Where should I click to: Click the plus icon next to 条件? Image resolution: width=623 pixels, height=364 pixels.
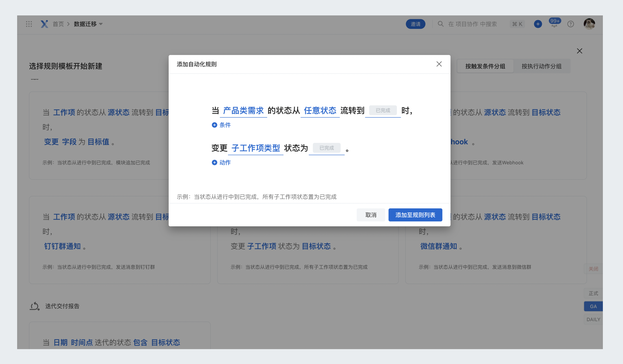click(214, 125)
